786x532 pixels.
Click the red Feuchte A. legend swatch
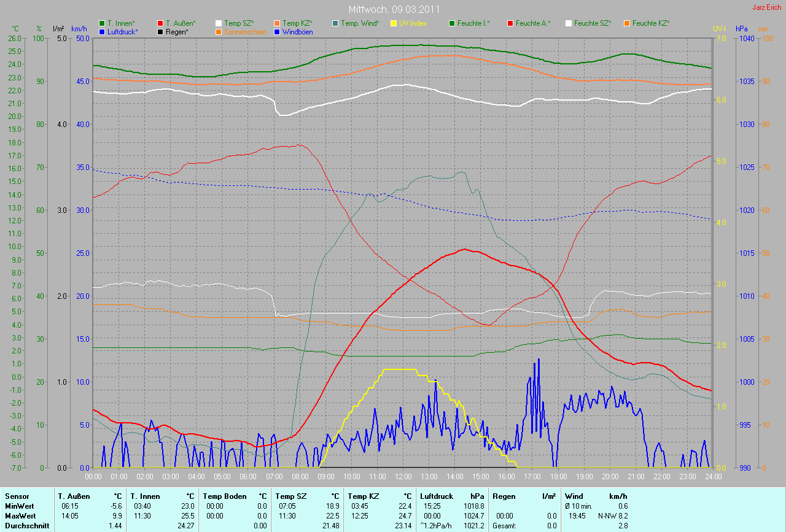point(510,23)
